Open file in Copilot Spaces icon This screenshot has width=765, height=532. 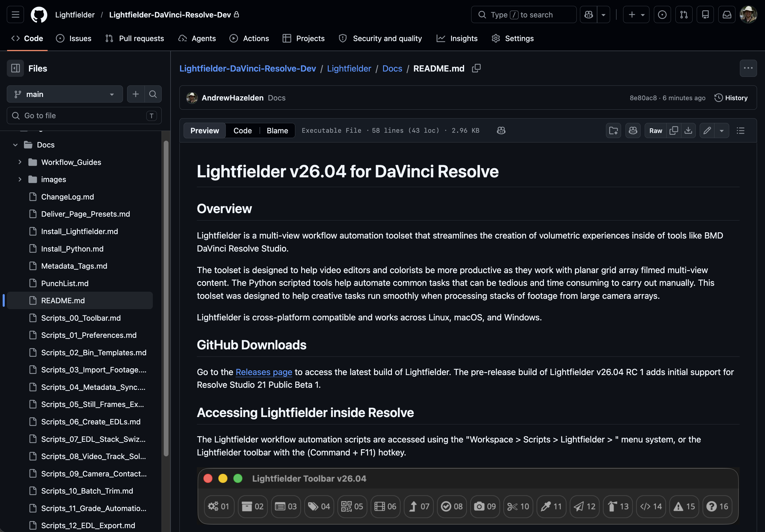tap(613, 131)
